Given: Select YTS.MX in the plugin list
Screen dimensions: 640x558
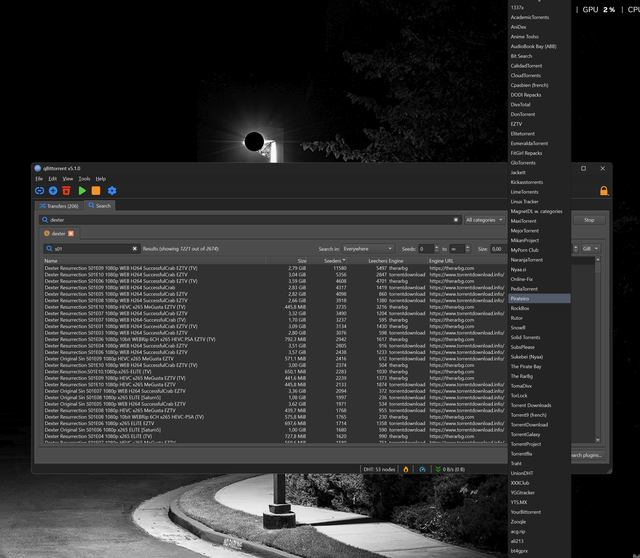Looking at the screenshot, I should click(x=539, y=502).
